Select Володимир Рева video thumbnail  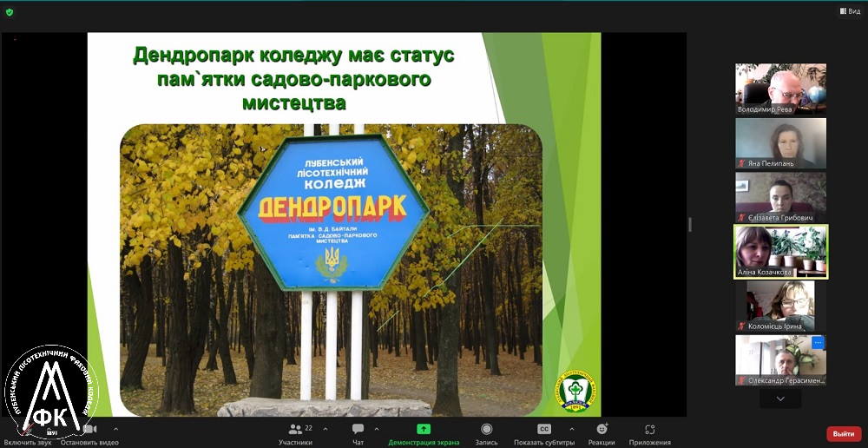780,89
